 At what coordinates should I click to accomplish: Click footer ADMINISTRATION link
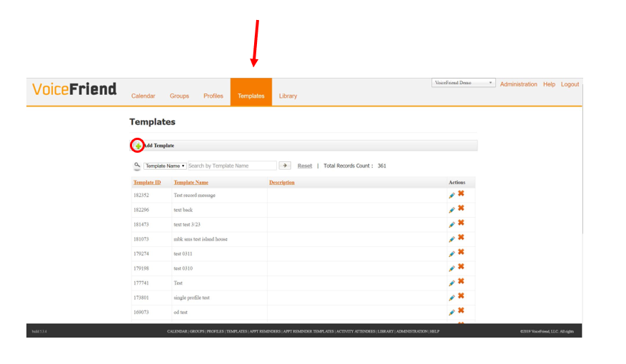(x=412, y=331)
